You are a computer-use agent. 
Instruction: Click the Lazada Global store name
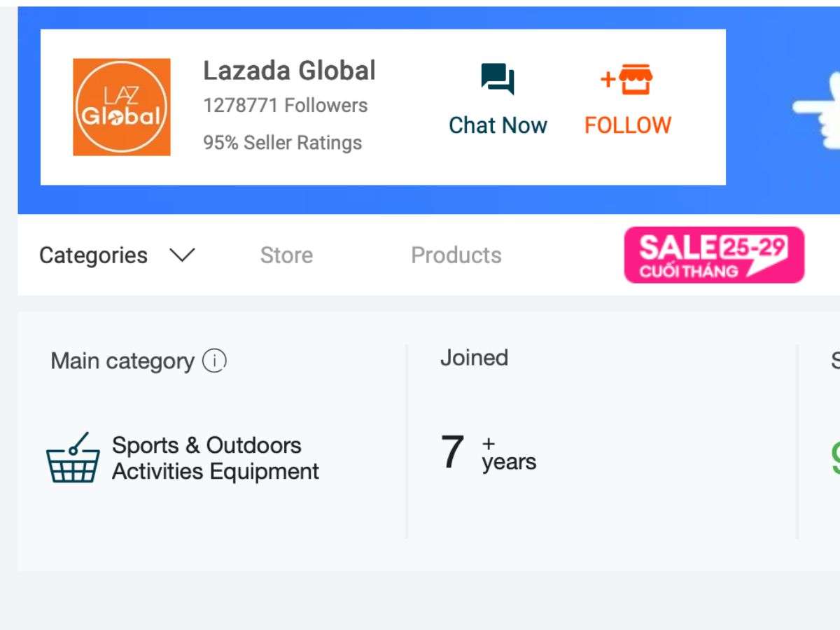(289, 71)
